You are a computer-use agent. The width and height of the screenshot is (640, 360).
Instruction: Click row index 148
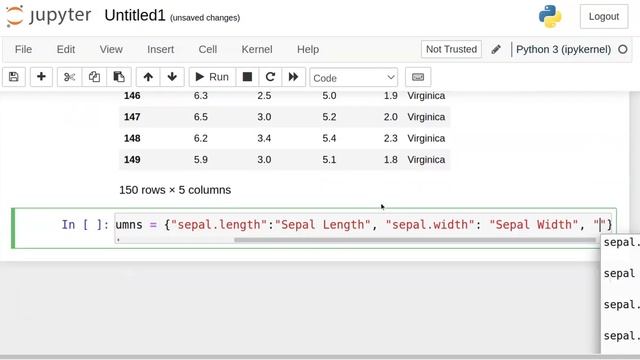132,138
